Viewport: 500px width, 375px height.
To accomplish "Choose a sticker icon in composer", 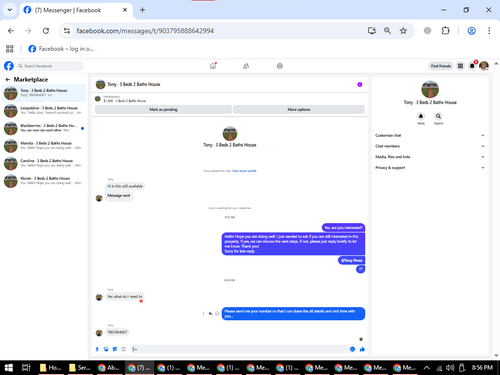I will click(115, 349).
